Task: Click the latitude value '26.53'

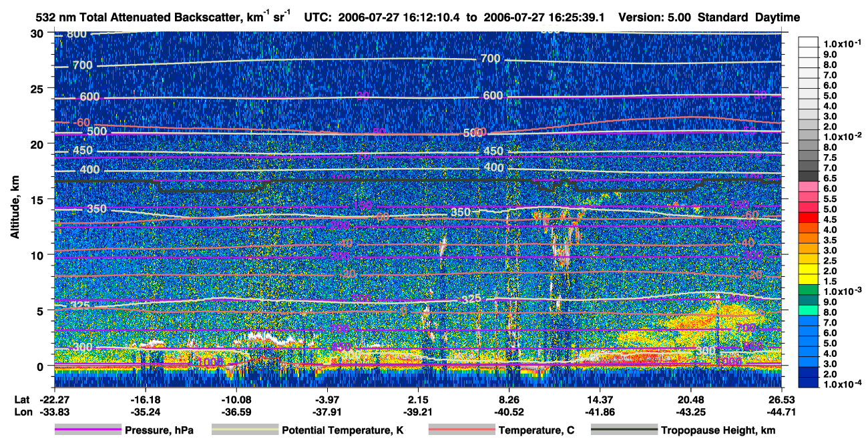Action: click(x=781, y=400)
